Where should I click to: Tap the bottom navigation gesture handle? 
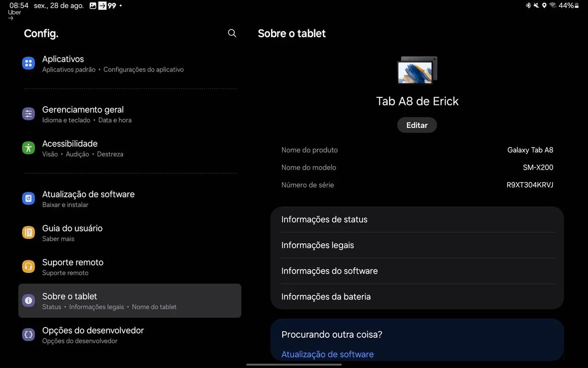pyautogui.click(x=294, y=364)
